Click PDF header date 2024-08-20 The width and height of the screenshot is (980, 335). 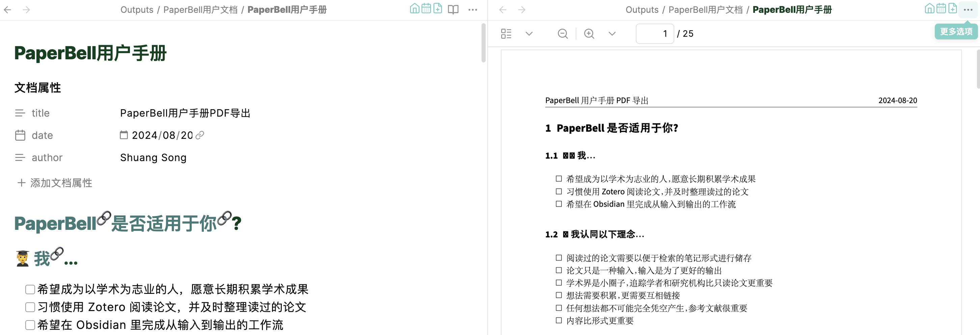point(897,100)
